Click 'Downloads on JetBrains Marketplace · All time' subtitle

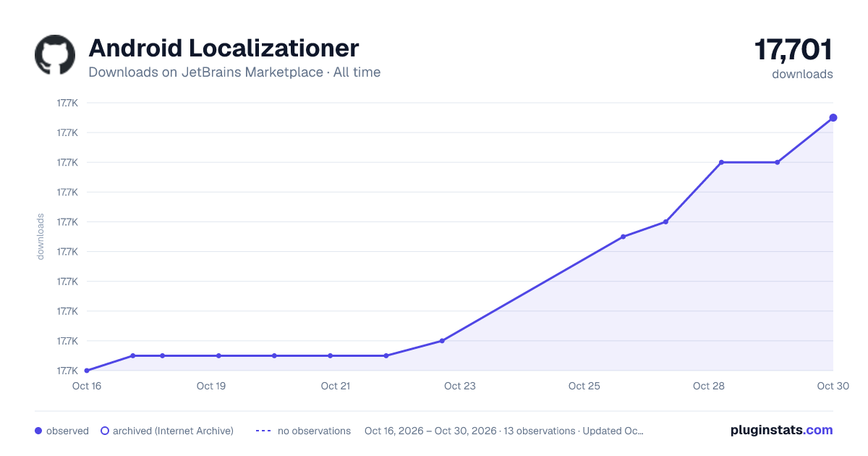234,72
